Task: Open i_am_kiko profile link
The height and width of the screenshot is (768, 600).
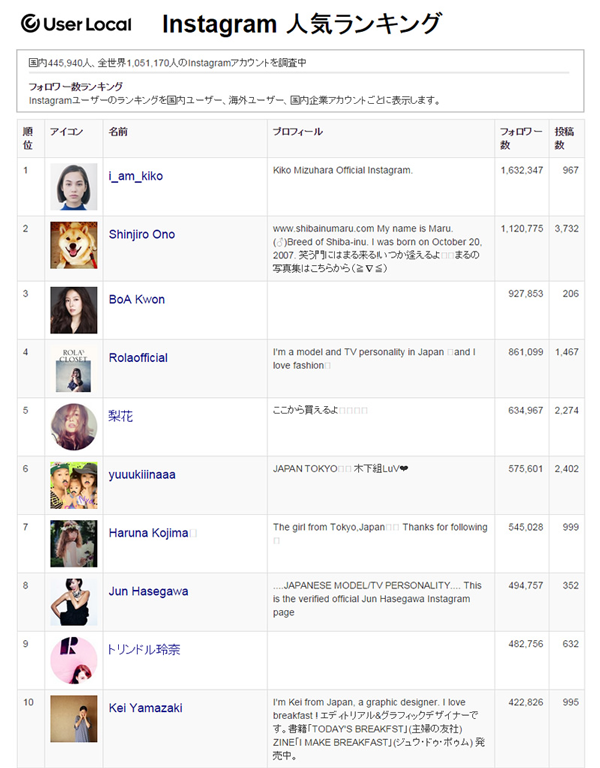Action: pyautogui.click(x=136, y=176)
